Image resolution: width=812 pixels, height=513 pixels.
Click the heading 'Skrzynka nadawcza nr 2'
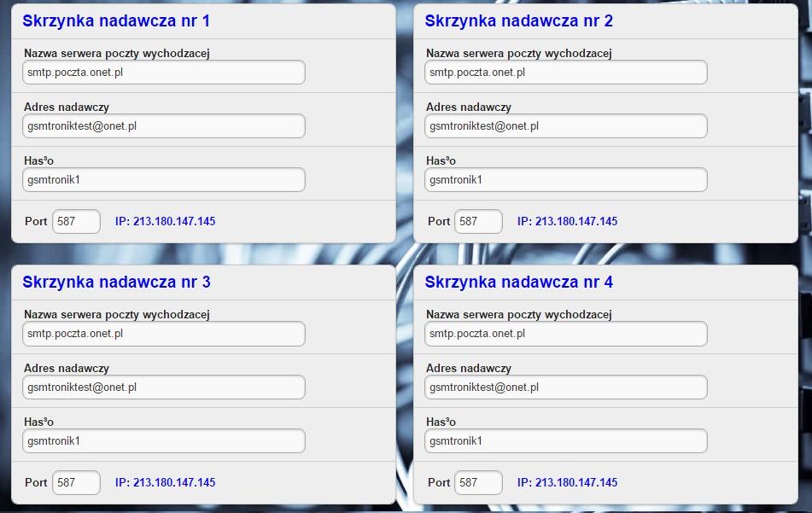519,21
